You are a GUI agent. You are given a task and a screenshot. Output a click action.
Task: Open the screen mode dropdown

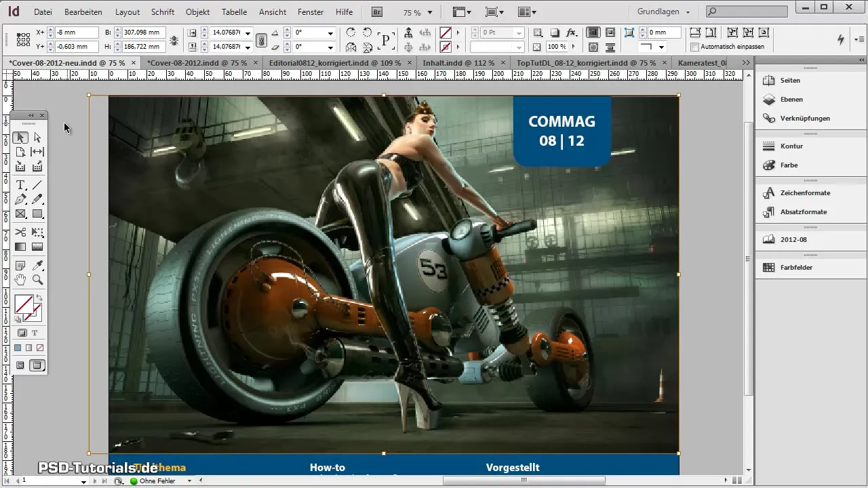tap(494, 12)
